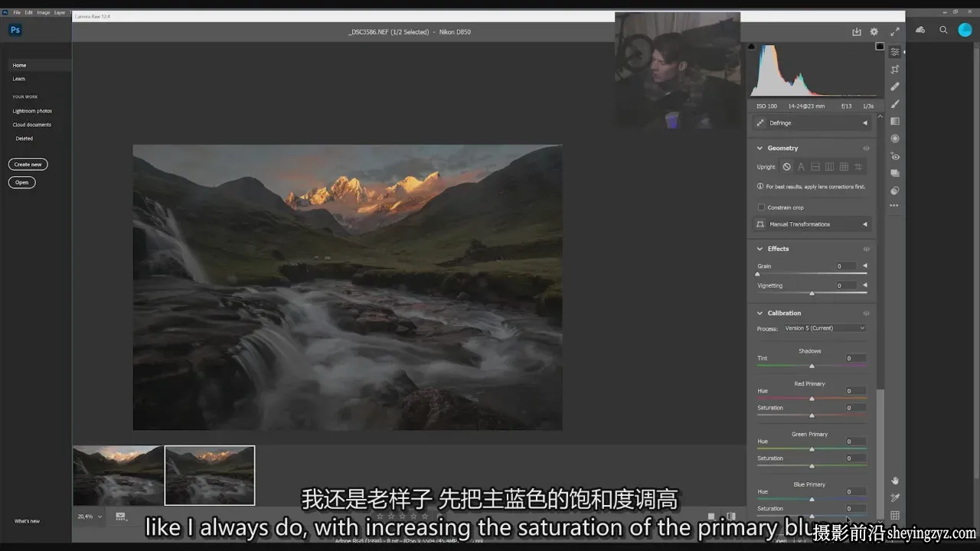Apply Upright Auto correction
The width and height of the screenshot is (980, 551).
click(x=801, y=167)
